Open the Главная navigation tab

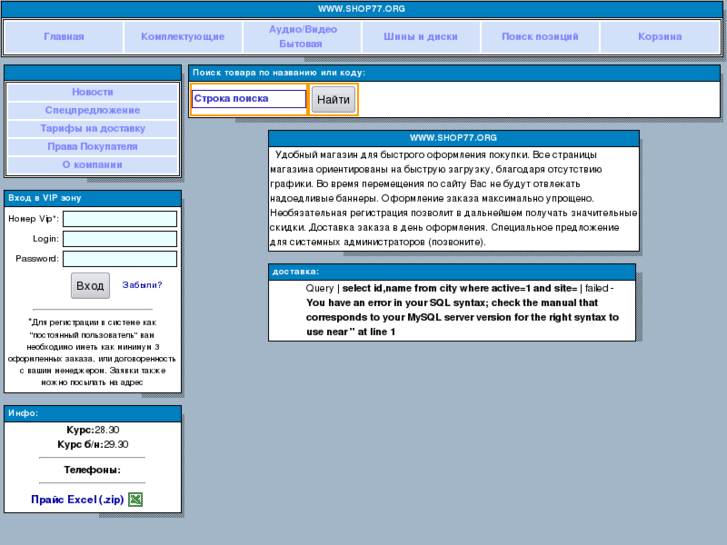click(x=64, y=37)
